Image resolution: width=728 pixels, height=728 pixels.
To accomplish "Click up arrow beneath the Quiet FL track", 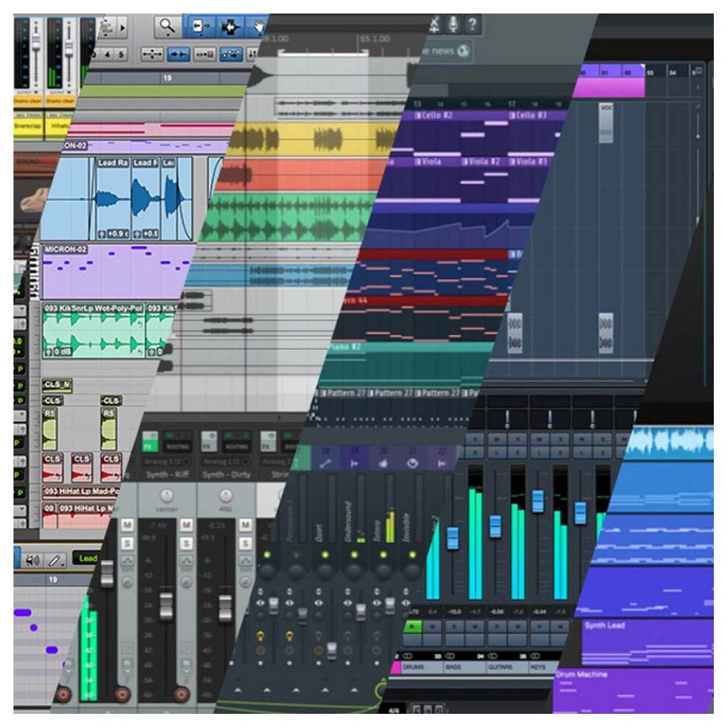I will point(325,690).
